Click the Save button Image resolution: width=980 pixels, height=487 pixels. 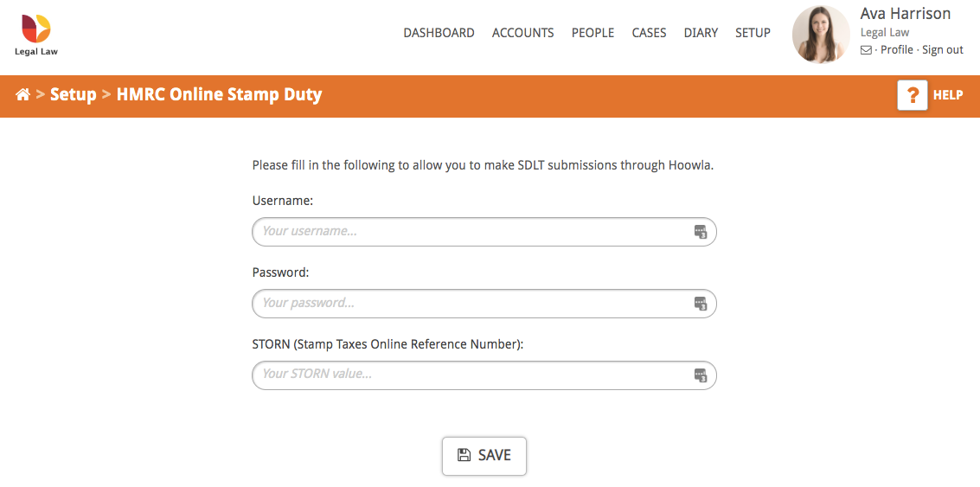(484, 455)
